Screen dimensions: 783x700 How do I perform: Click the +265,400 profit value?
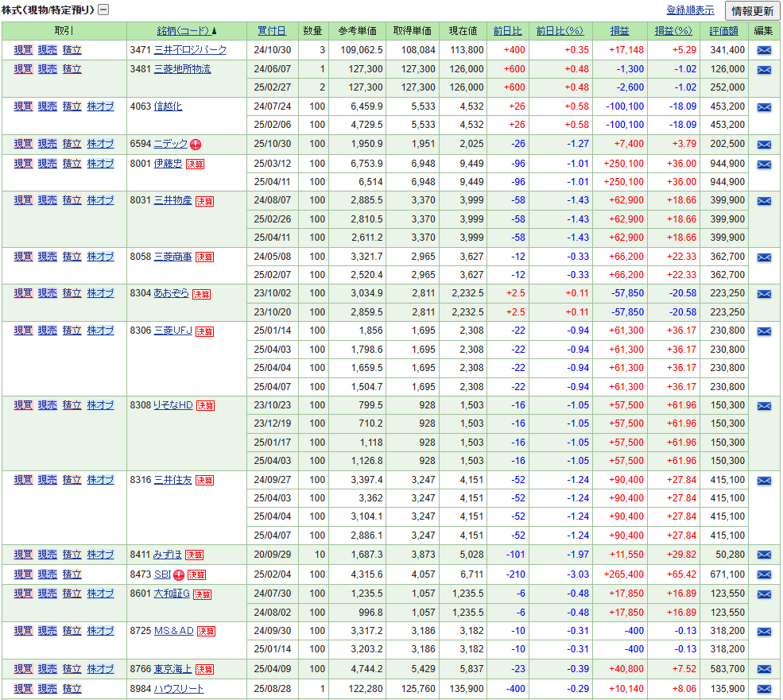(623, 574)
